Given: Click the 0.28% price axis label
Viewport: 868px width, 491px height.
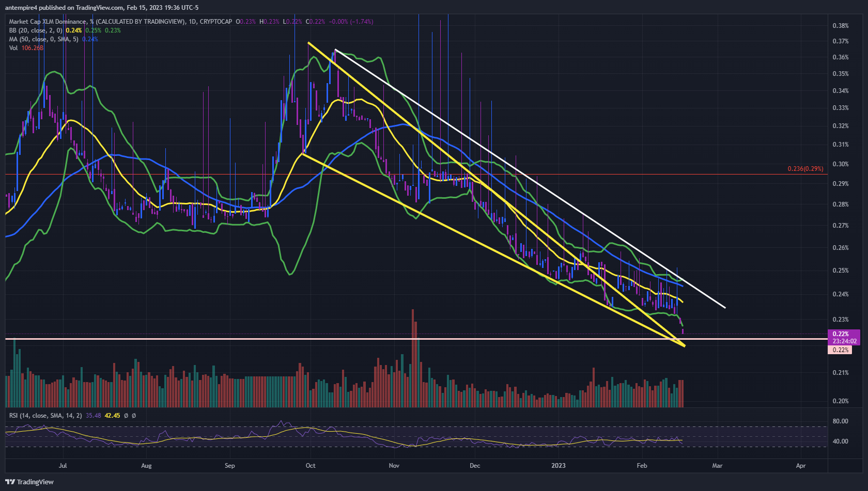Looking at the screenshot, I should click(841, 204).
